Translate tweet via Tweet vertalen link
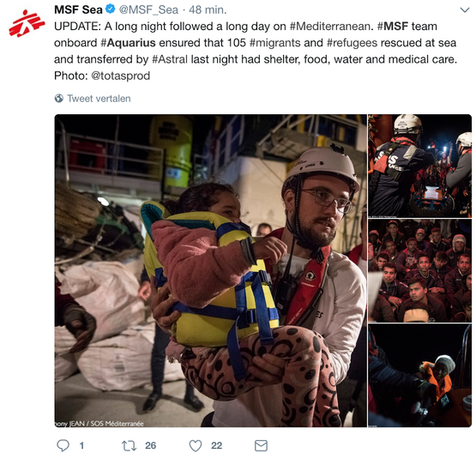 (x=99, y=99)
